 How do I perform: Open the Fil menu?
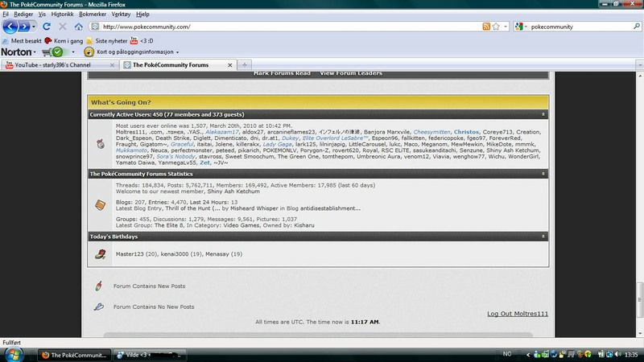6,14
